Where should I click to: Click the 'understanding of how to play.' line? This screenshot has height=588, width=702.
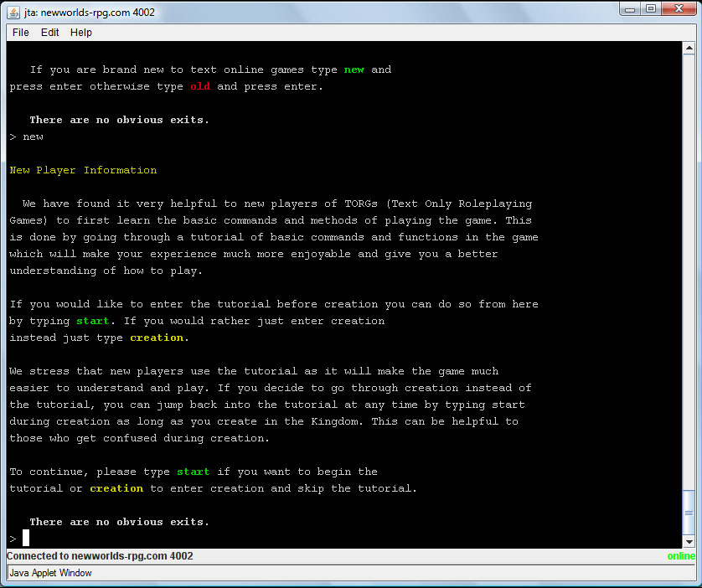click(x=106, y=271)
